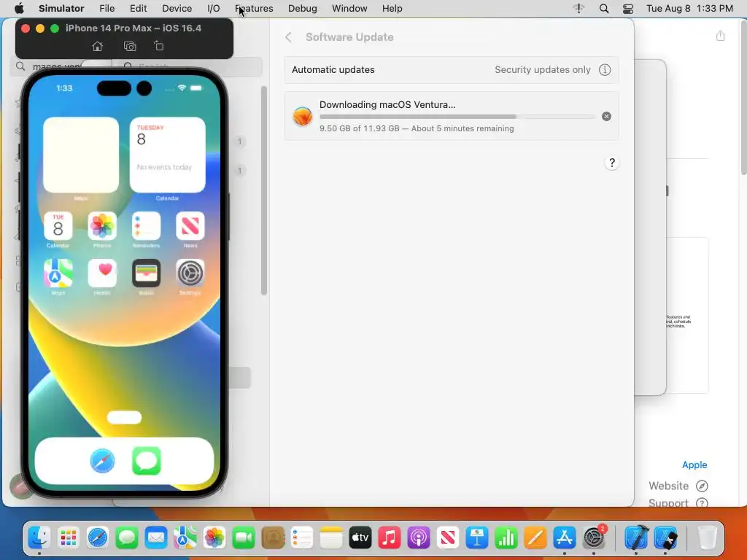Image resolution: width=747 pixels, height=560 pixels.
Task: Open the Health app on the iPhone simulator
Action: click(102, 273)
